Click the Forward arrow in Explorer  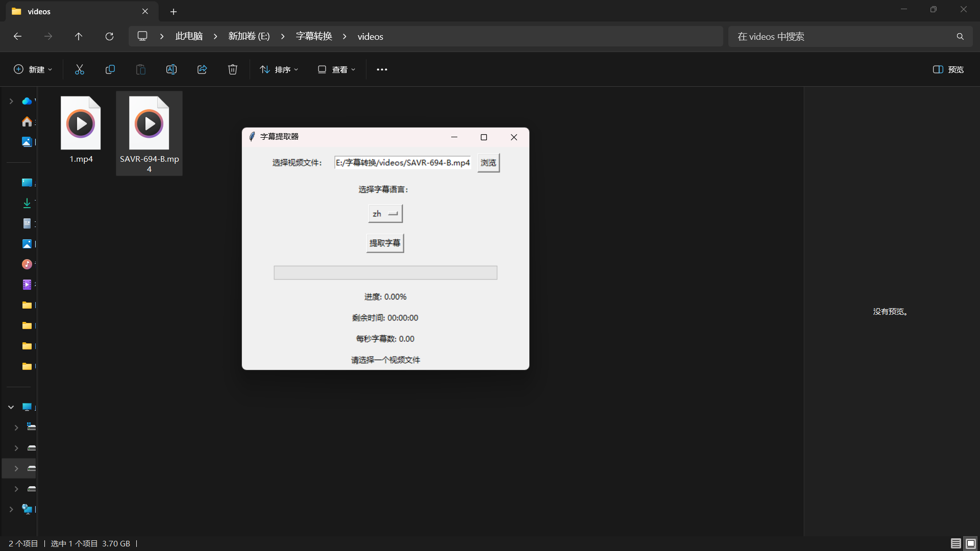click(48, 36)
